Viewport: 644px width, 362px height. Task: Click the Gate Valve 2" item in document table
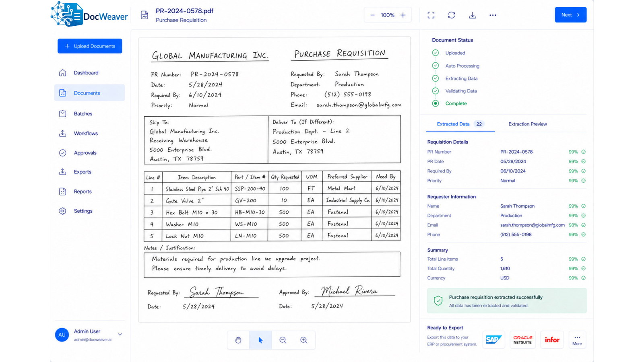pyautogui.click(x=185, y=200)
